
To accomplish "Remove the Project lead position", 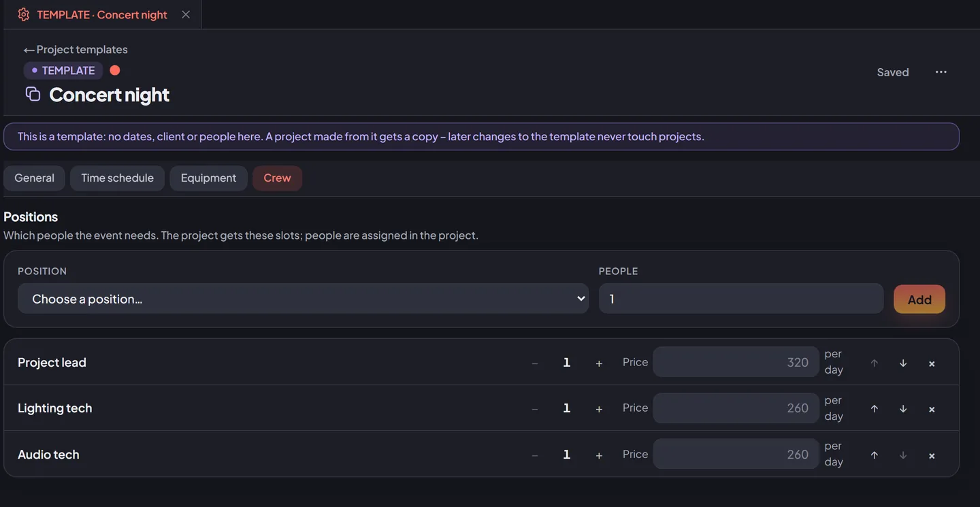I will 932,363.
